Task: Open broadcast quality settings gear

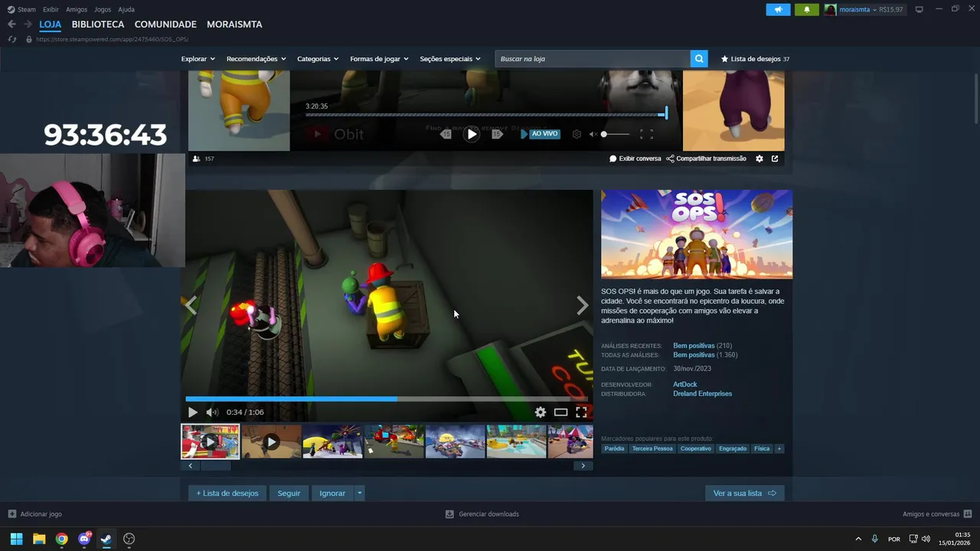Action: pos(577,134)
